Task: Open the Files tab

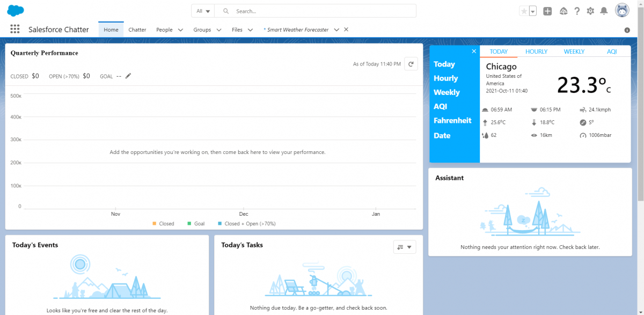Action: pos(237,30)
